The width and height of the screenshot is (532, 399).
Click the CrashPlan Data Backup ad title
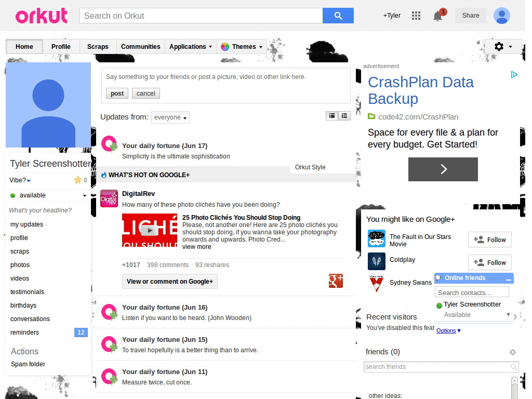(421, 90)
